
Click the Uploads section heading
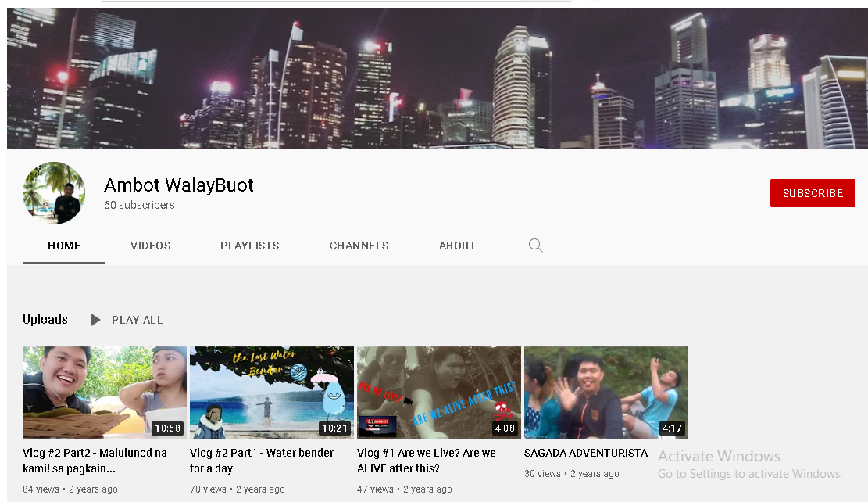45,319
